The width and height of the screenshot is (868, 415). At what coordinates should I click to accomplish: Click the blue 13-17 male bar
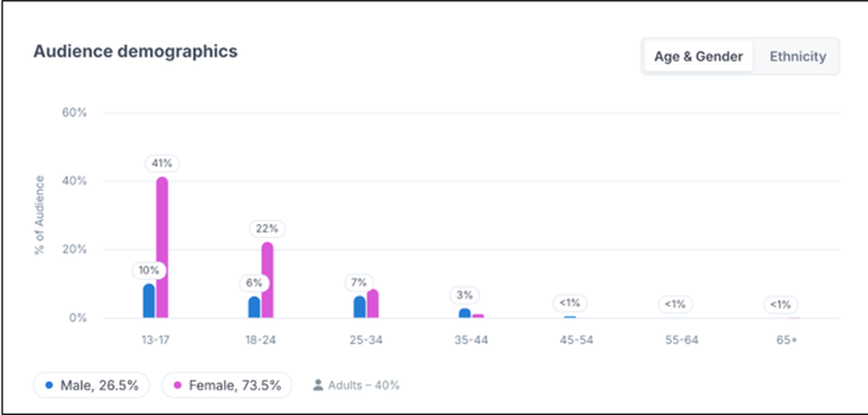[149, 301]
